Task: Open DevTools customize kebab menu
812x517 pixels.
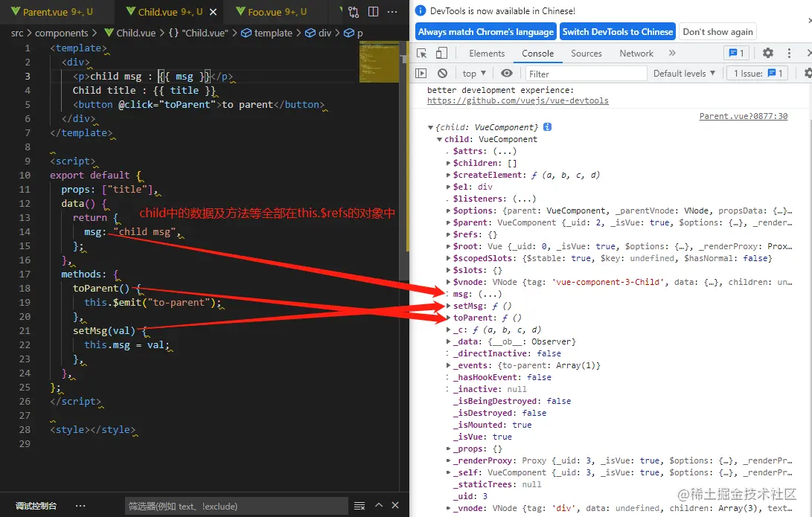Action: pos(789,53)
